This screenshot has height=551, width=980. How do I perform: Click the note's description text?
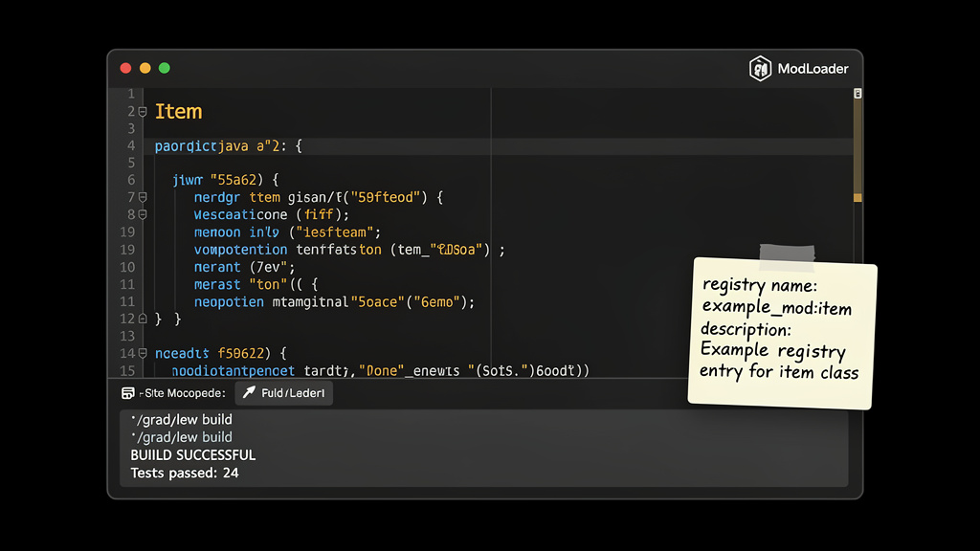(x=746, y=329)
